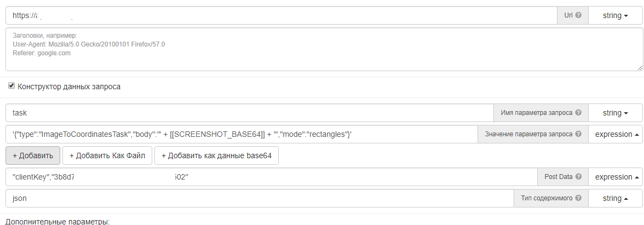Click help icon beside Тип содержимого
This screenshot has height=225, width=644.
pyautogui.click(x=578, y=198)
